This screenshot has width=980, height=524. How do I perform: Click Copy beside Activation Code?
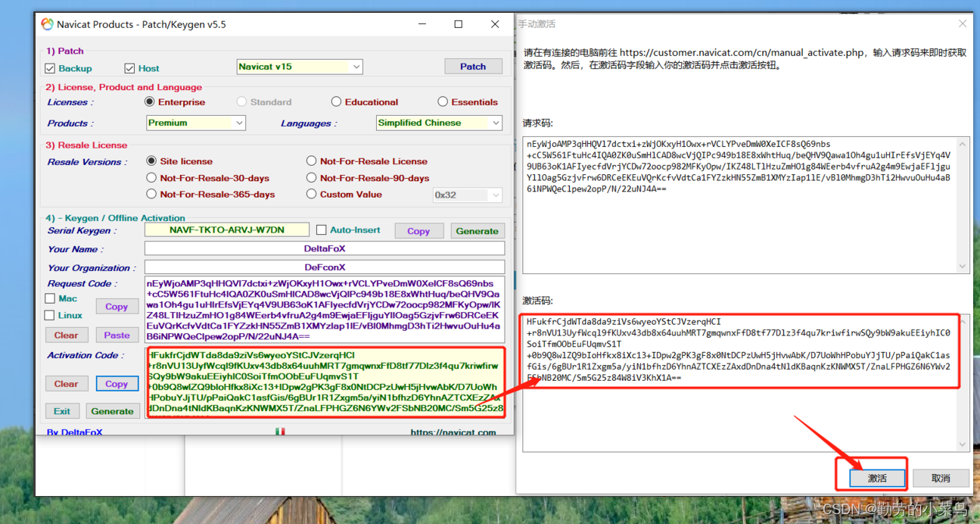[117, 384]
